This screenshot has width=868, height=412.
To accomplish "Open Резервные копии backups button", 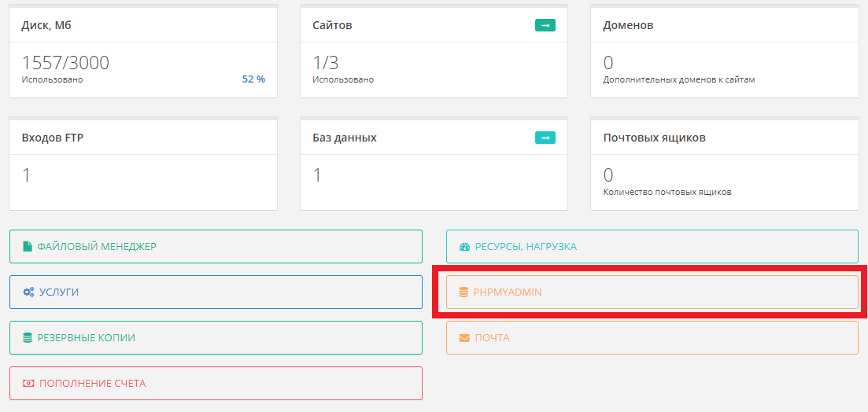I will [x=216, y=337].
